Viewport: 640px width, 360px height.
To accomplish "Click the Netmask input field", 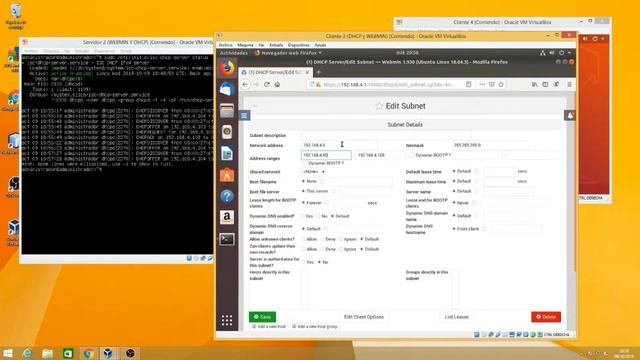I will (489, 145).
